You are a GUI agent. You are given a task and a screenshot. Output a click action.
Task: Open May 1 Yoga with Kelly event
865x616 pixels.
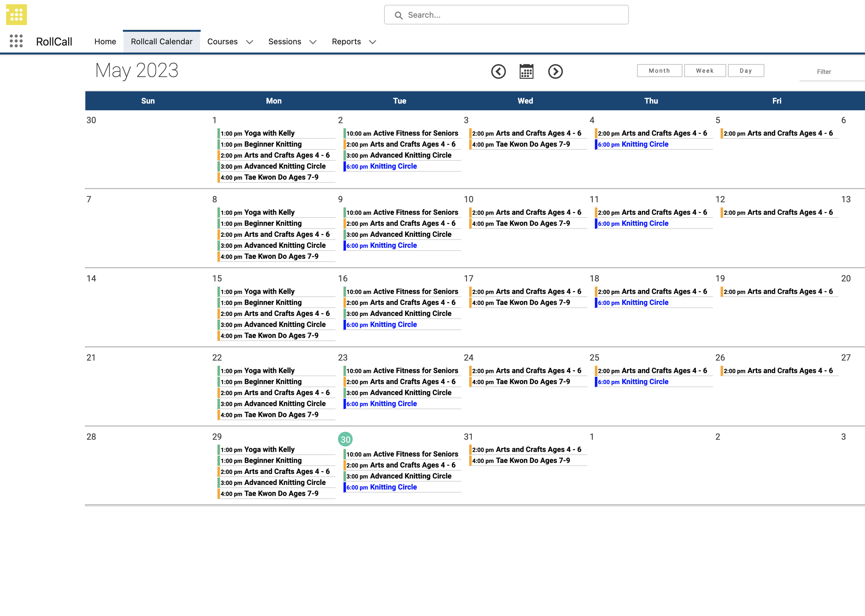tap(269, 133)
